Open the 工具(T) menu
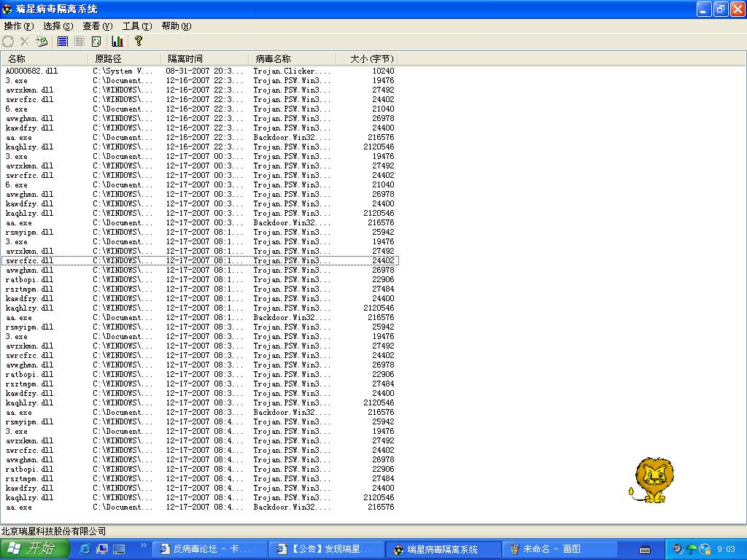 click(137, 26)
